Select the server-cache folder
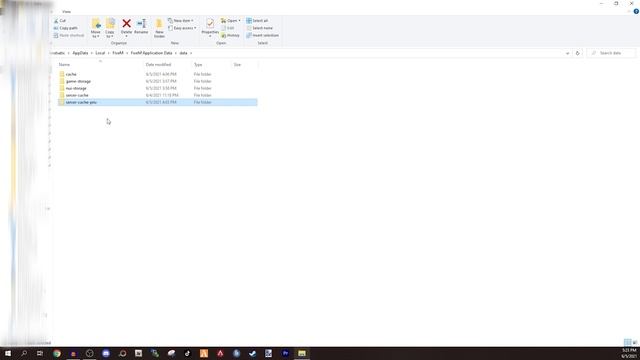This screenshot has height=360, width=640. [158, 95]
